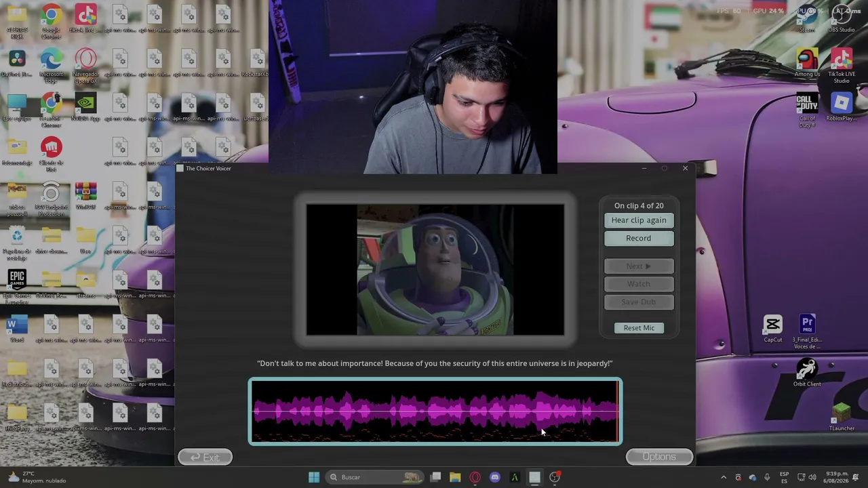This screenshot has height=488, width=868.
Task: Open CapCut from the desktop
Action: click(x=772, y=329)
